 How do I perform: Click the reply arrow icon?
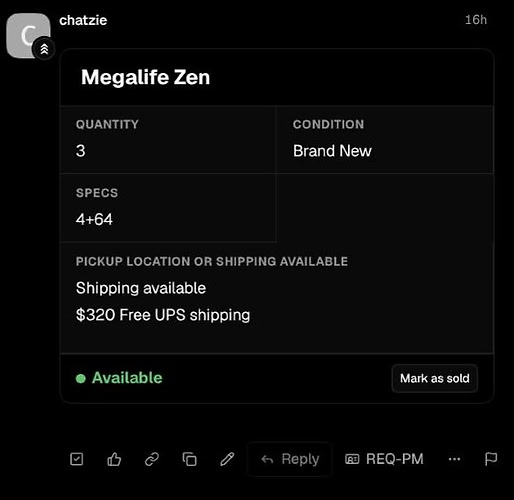click(x=267, y=460)
